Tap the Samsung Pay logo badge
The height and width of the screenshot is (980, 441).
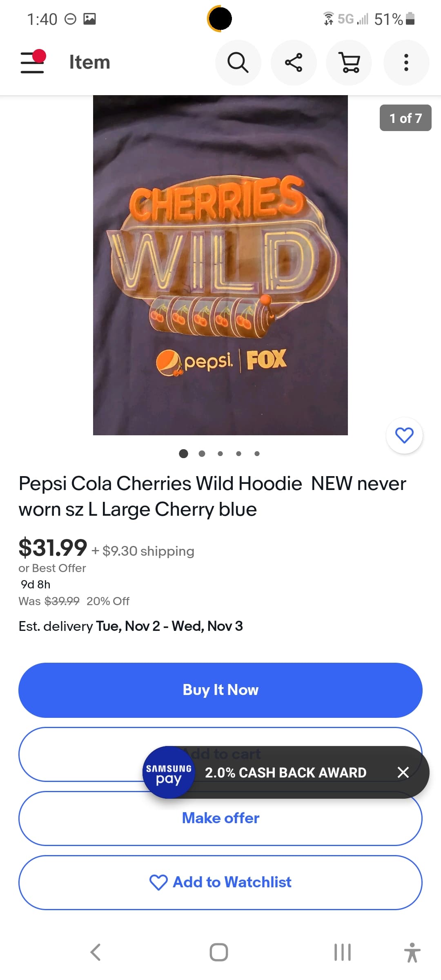[169, 772]
